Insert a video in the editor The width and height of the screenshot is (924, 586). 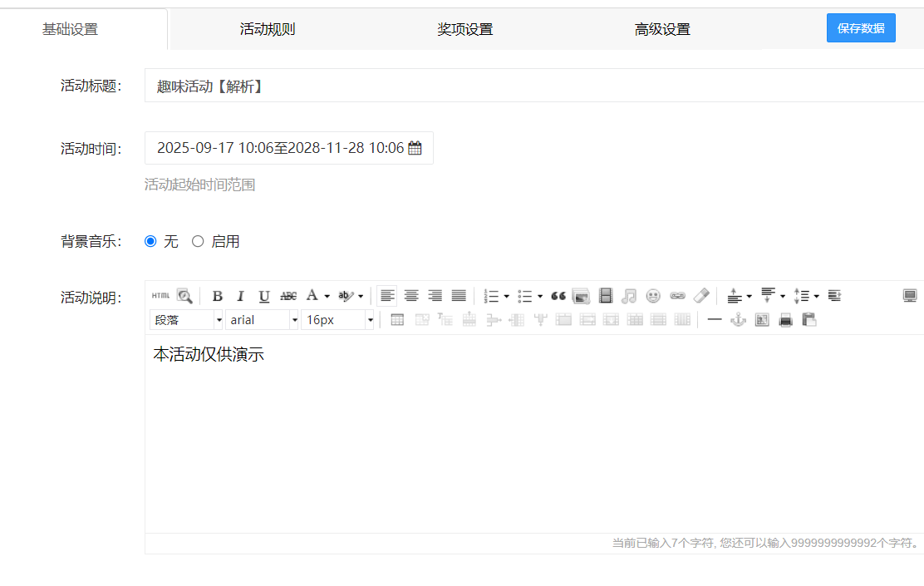tap(605, 295)
